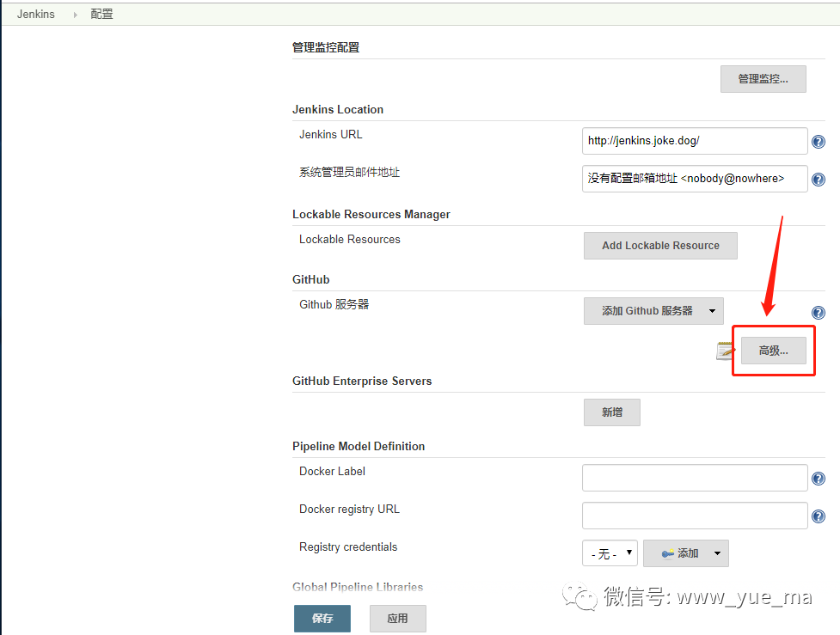Open the 添加 Github 服务器 dropdown

click(x=653, y=311)
